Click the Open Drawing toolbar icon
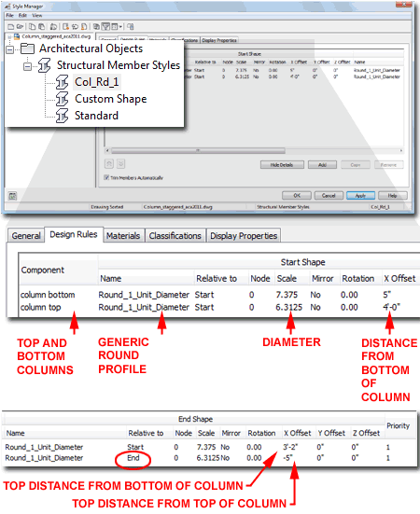 (21, 26)
